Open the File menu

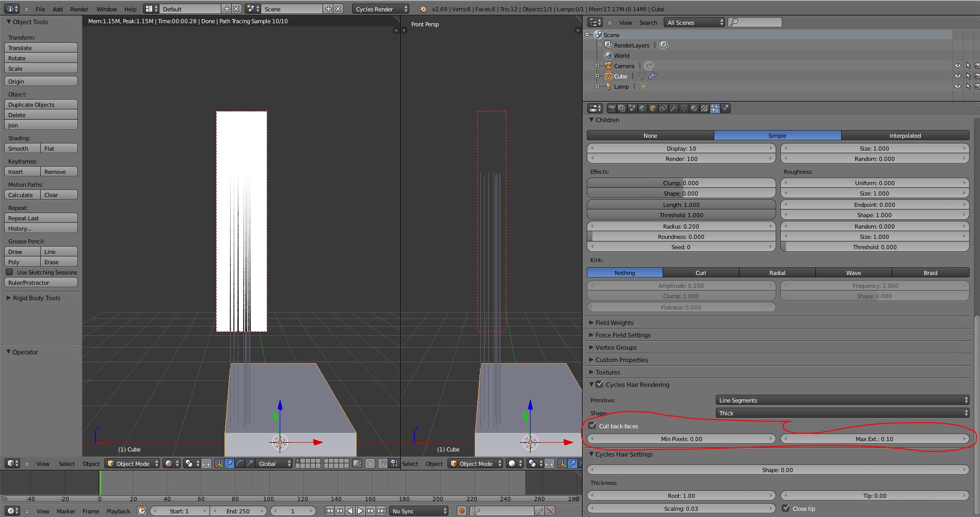pyautogui.click(x=40, y=9)
